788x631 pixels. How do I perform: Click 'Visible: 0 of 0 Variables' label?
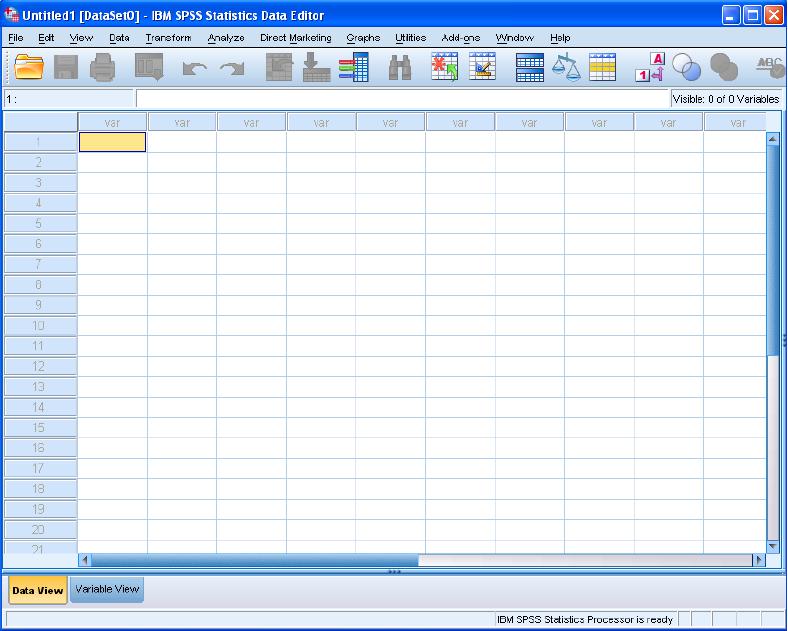(726, 99)
